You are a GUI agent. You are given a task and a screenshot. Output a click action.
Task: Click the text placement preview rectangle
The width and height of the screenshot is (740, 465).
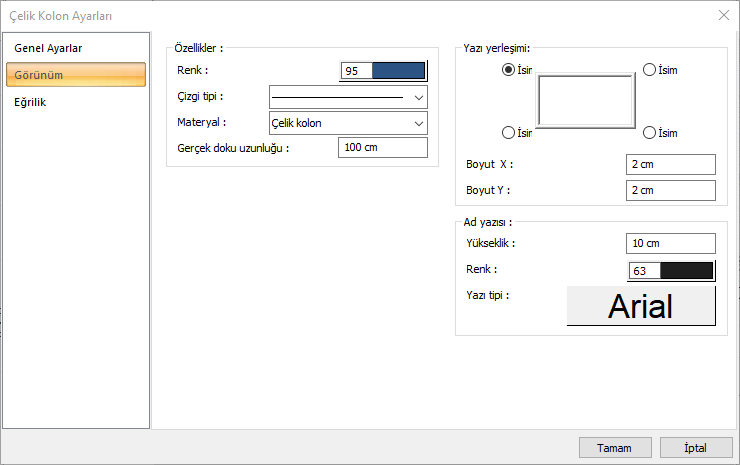coord(586,101)
